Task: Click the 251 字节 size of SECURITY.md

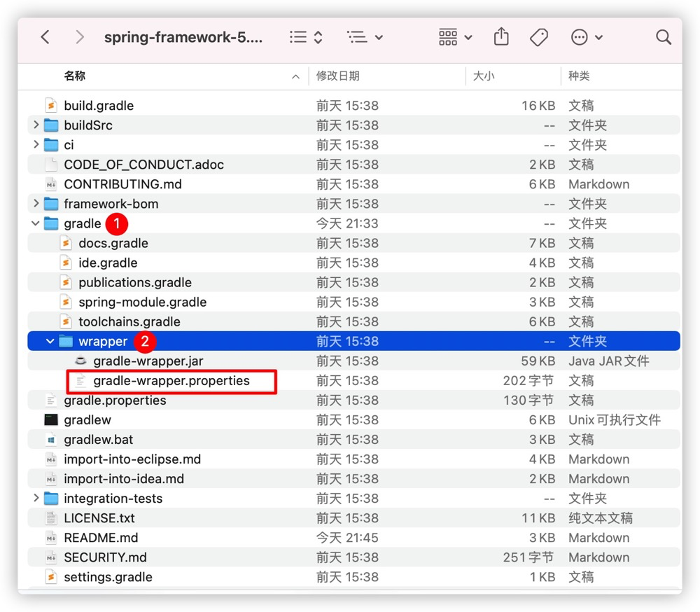Action: [528, 557]
